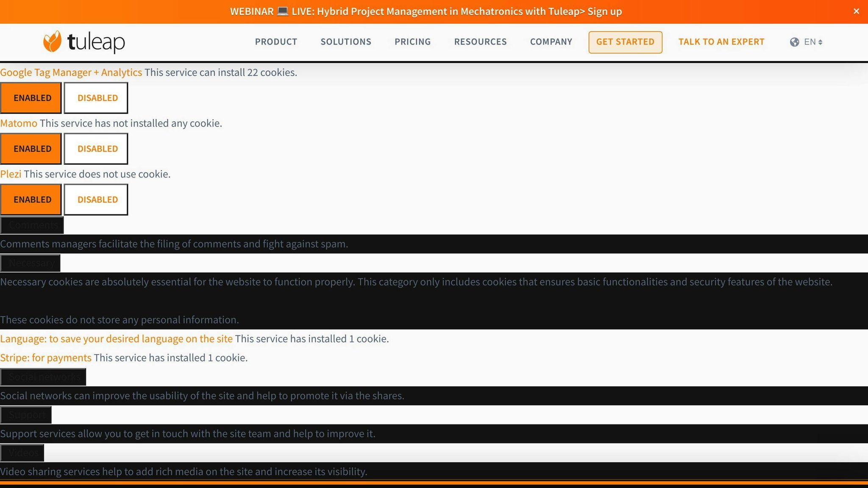Open the EN language dropdown
Image resolution: width=868 pixels, height=488 pixels.
[813, 42]
